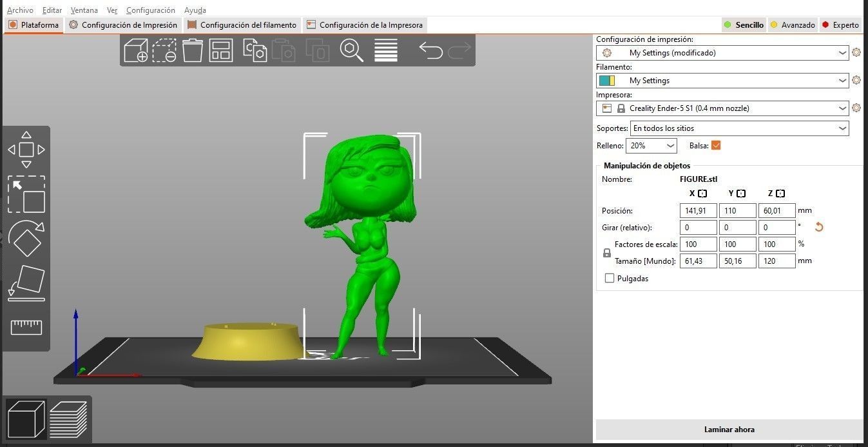The width and height of the screenshot is (868, 447).
Task: Open the Ver menu
Action: point(112,10)
